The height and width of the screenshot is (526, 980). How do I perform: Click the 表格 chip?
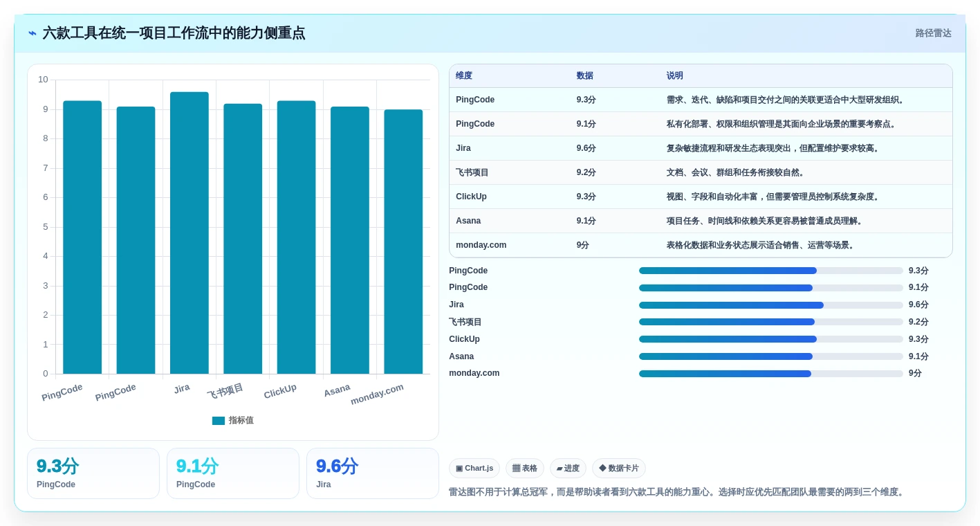click(525, 469)
